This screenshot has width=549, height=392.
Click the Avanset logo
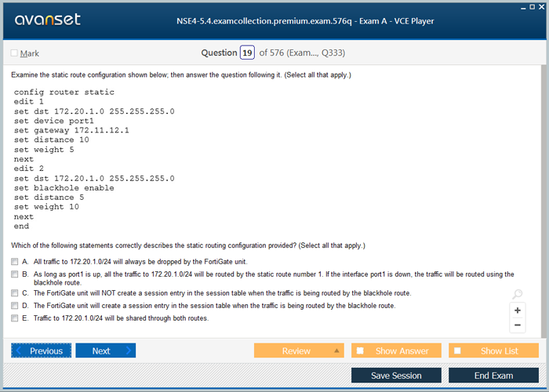[x=48, y=20]
